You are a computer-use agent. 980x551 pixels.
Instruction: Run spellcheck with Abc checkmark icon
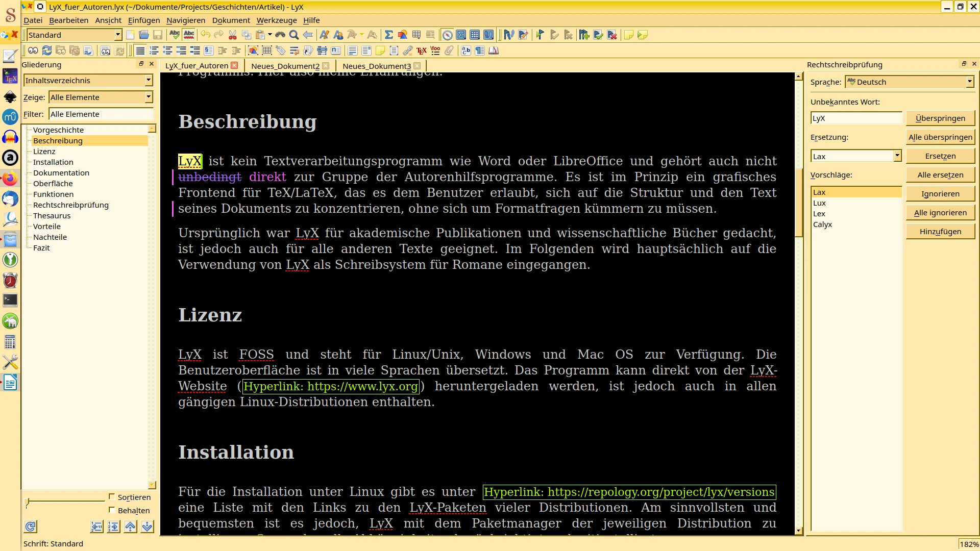[175, 35]
